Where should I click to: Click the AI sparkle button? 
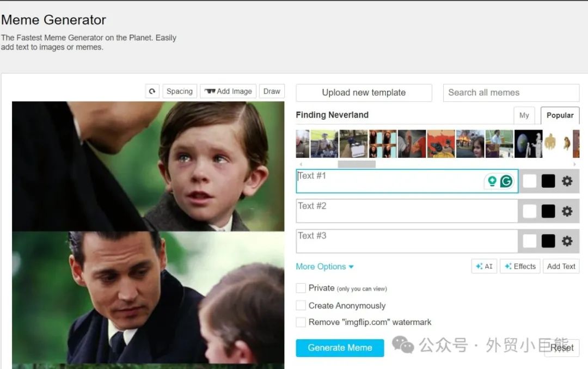[484, 266]
